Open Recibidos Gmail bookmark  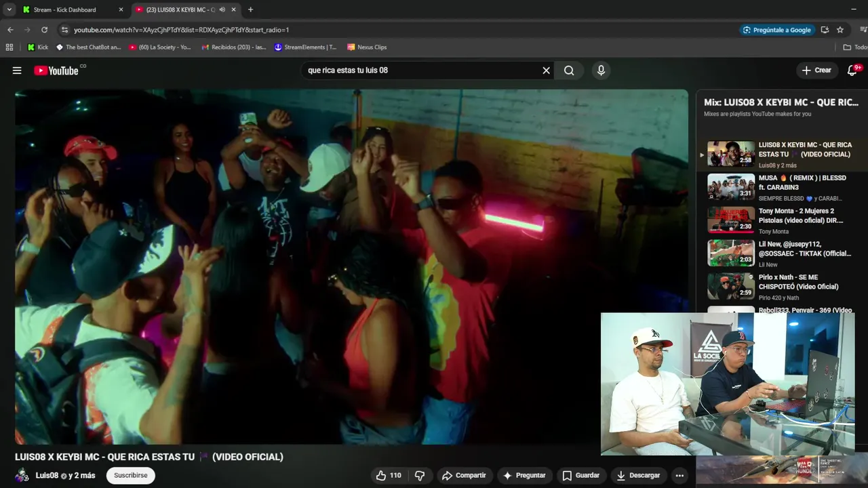tap(234, 47)
